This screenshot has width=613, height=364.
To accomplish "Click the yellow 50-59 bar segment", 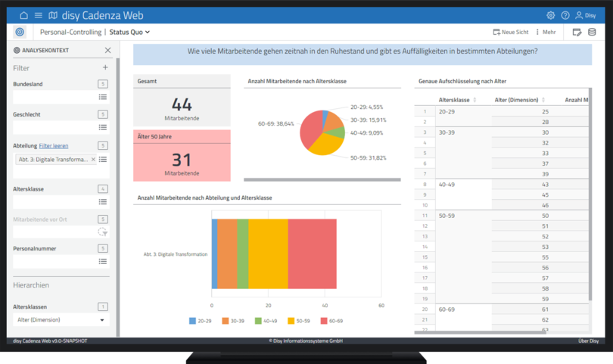I will 268,254.
